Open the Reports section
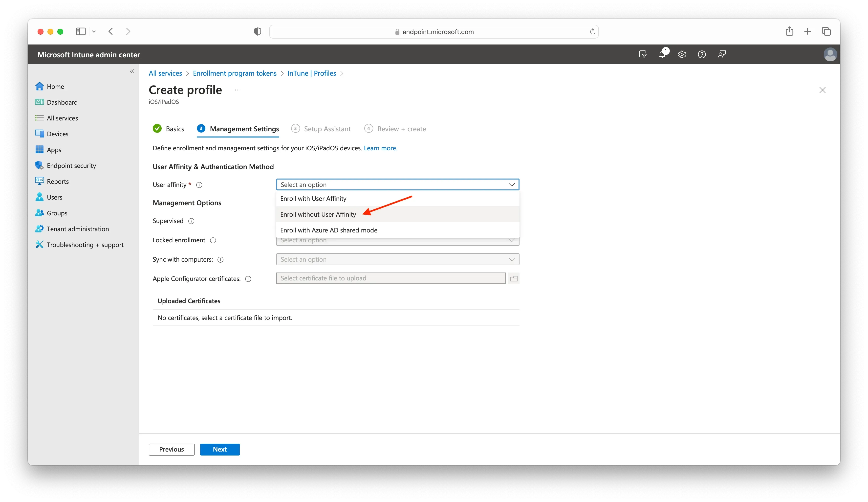Viewport: 868px width, 502px height. pos(58,181)
